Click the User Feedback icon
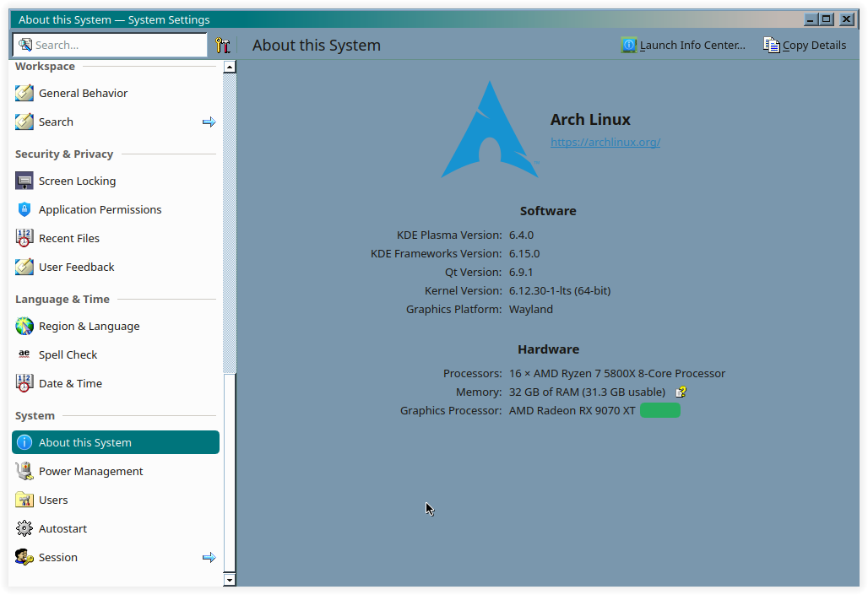 [24, 267]
